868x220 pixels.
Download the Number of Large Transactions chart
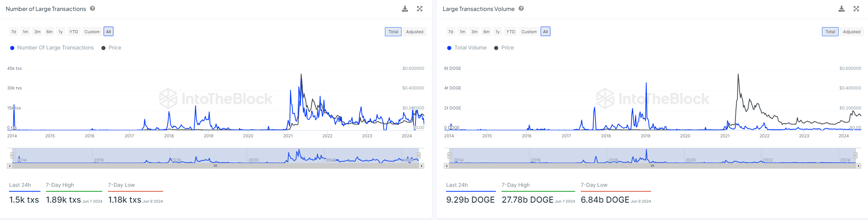[405, 9]
